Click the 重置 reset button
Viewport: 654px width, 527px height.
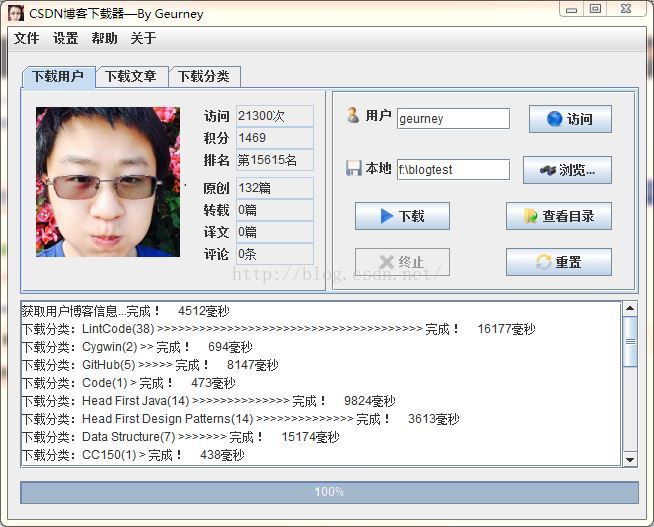[559, 262]
